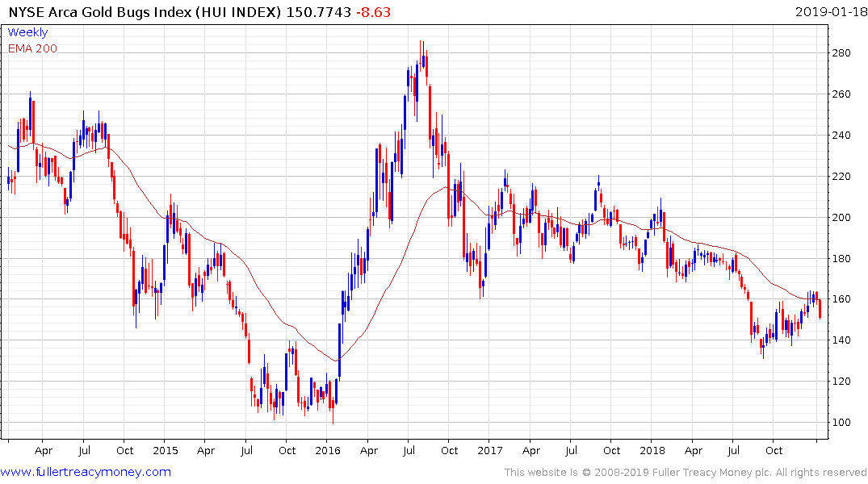
Task: Click the Oct label just before 2017
Action: coord(450,451)
